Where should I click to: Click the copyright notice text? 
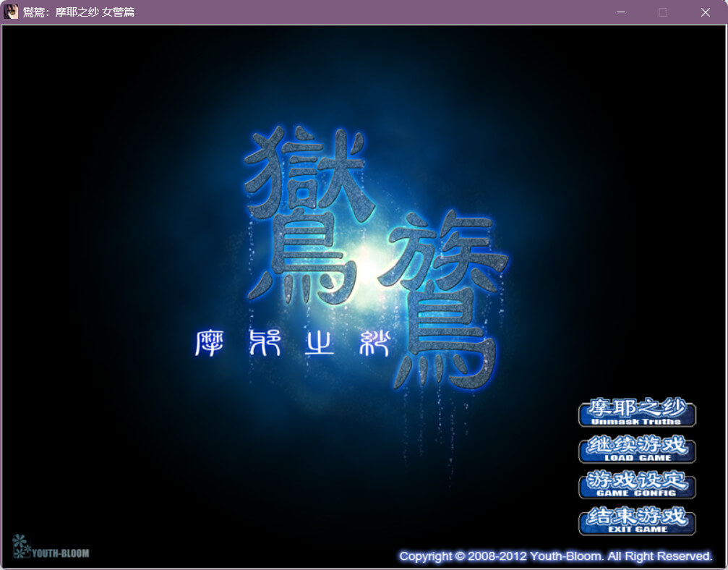click(x=555, y=556)
